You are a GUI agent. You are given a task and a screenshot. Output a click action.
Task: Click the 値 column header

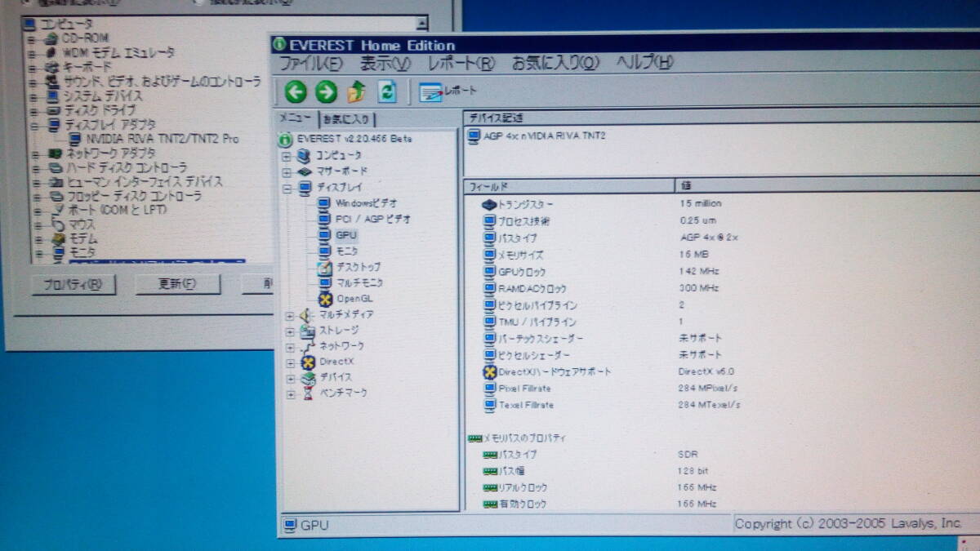tap(826, 187)
